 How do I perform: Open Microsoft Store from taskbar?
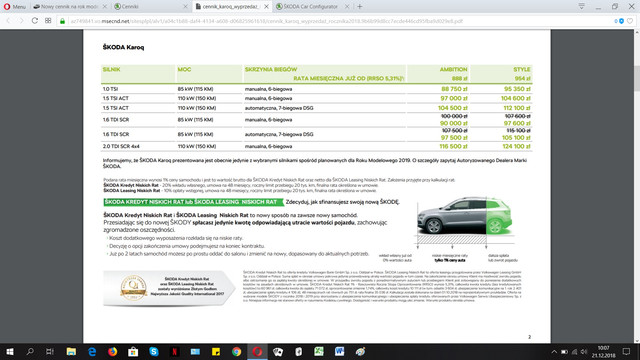click(133, 351)
